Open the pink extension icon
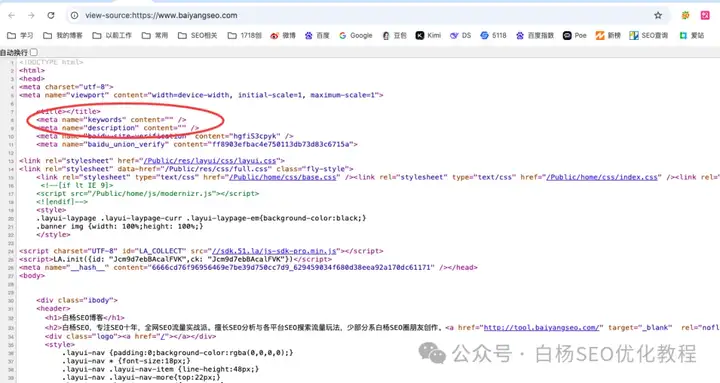This screenshot has height=383, width=720. tap(705, 15)
